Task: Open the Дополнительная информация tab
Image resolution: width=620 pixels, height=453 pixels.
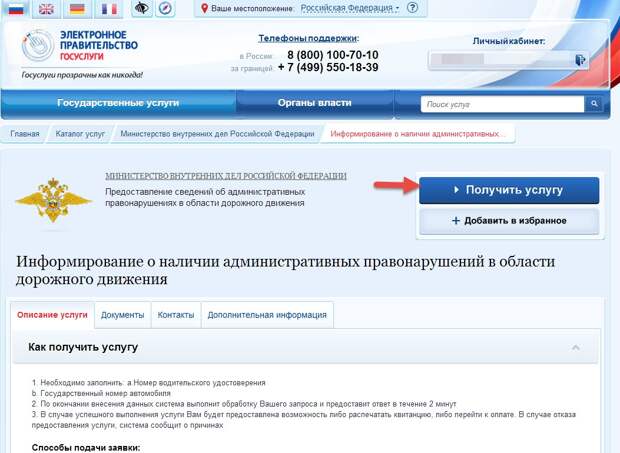Action: pos(266,315)
